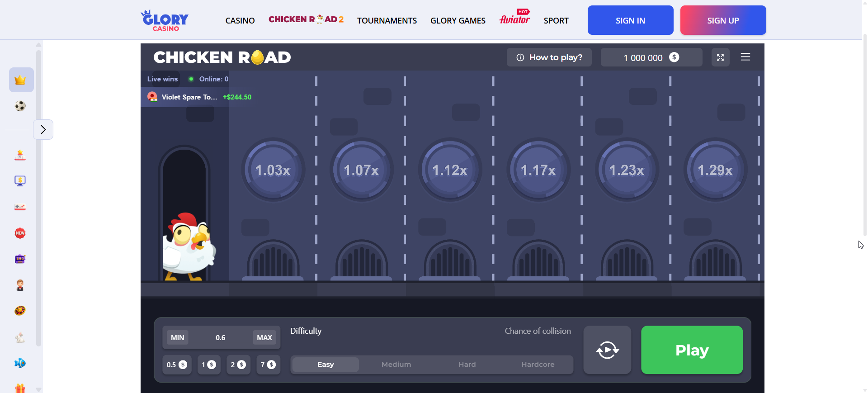Screen dimensions: 868x393
Task: Go to Glory Games in the navigation
Action: coord(458,21)
